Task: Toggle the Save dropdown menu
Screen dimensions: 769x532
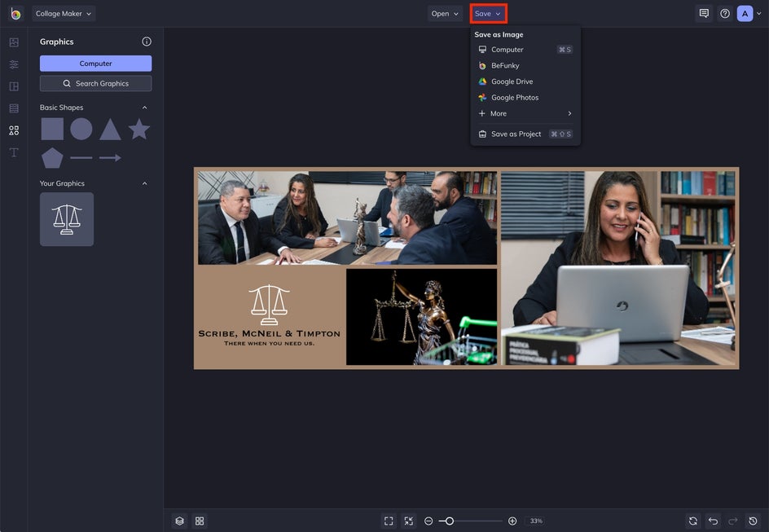Action: pos(488,14)
